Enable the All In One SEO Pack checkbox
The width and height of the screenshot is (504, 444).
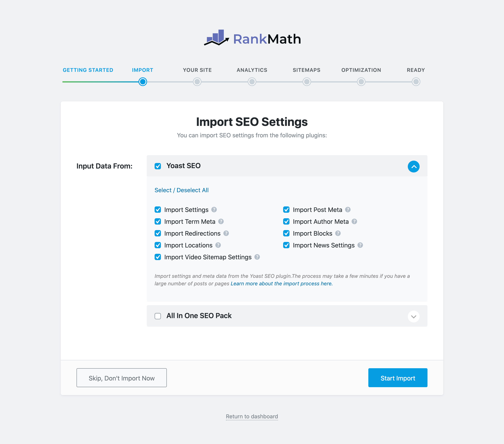click(x=157, y=316)
